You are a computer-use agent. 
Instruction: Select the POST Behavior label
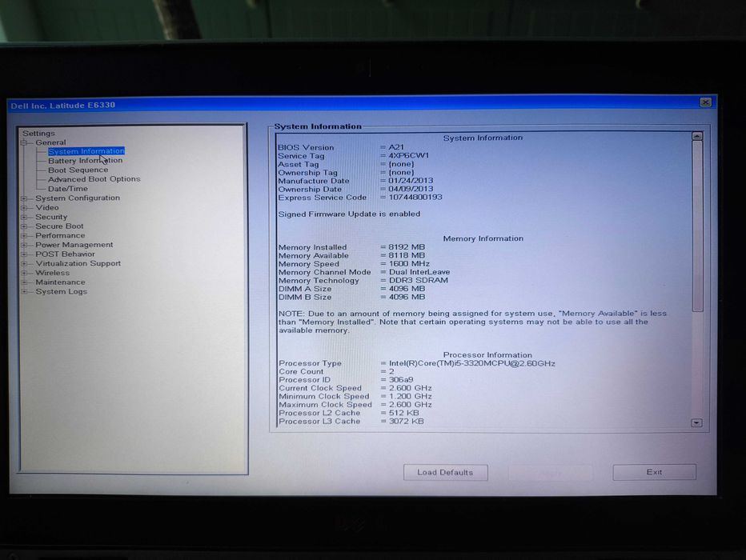(x=65, y=254)
